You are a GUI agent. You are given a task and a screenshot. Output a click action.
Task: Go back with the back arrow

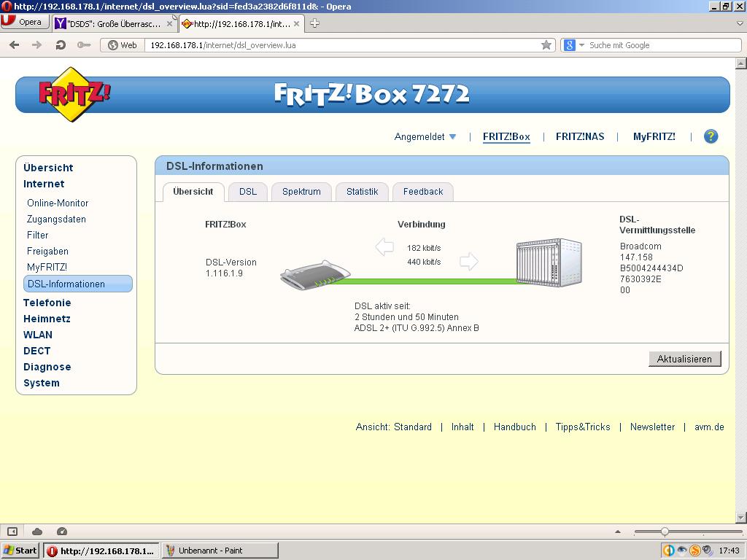[x=15, y=45]
